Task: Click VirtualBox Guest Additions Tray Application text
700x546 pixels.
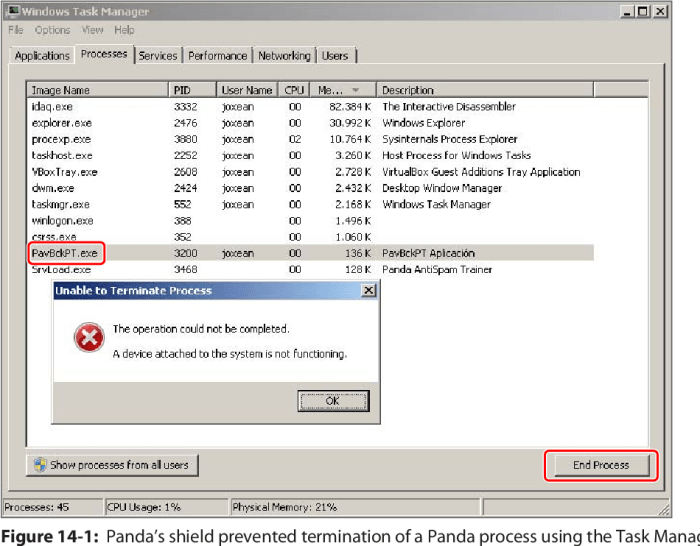Action: tap(481, 172)
